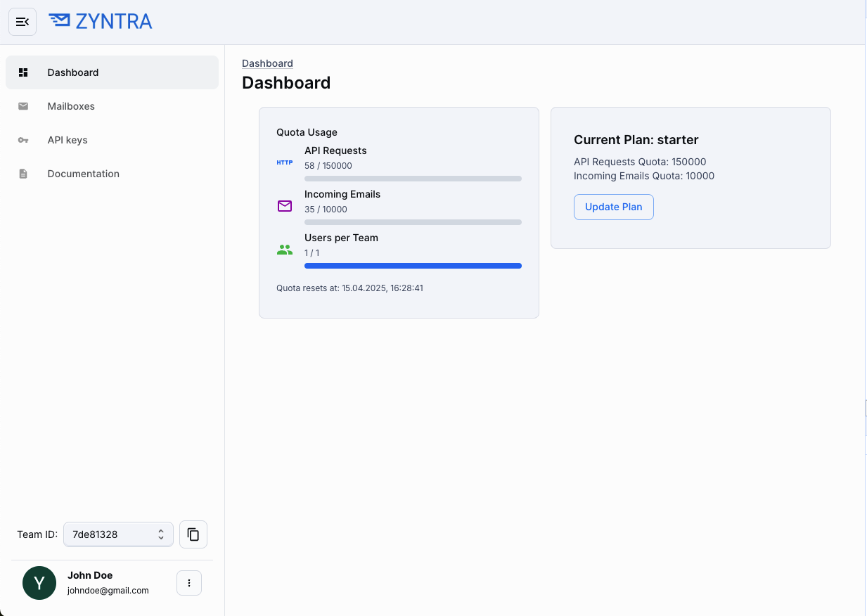Viewport: 867px width, 616px height.
Task: Click the API keys key icon
Action: pyautogui.click(x=23, y=140)
